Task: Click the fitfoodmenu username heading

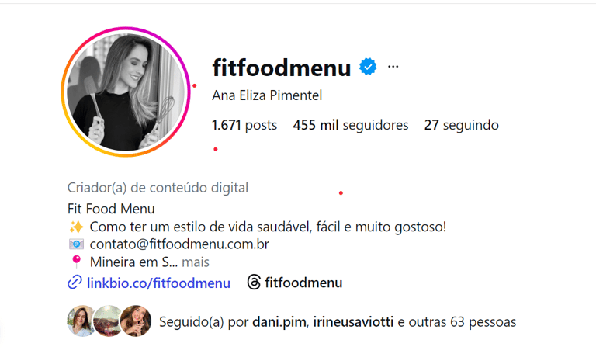Action: tap(282, 68)
